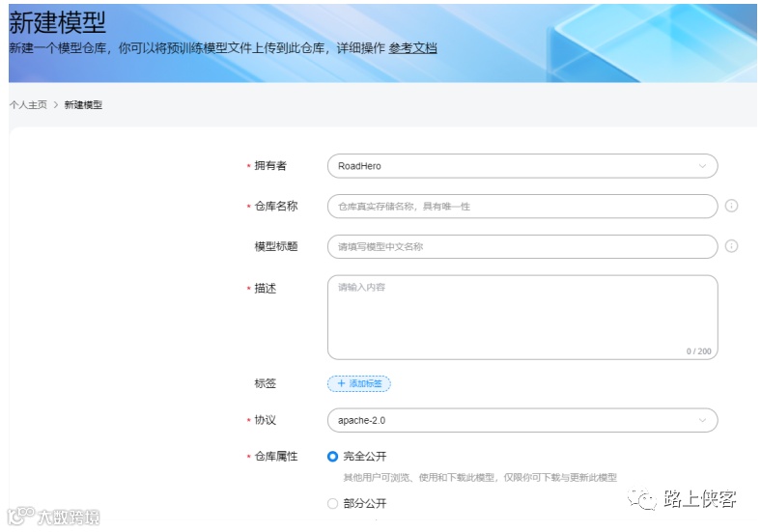This screenshot has width=761, height=532.
Task: Focus the 仓库名称 input field
Action: [x=522, y=207]
